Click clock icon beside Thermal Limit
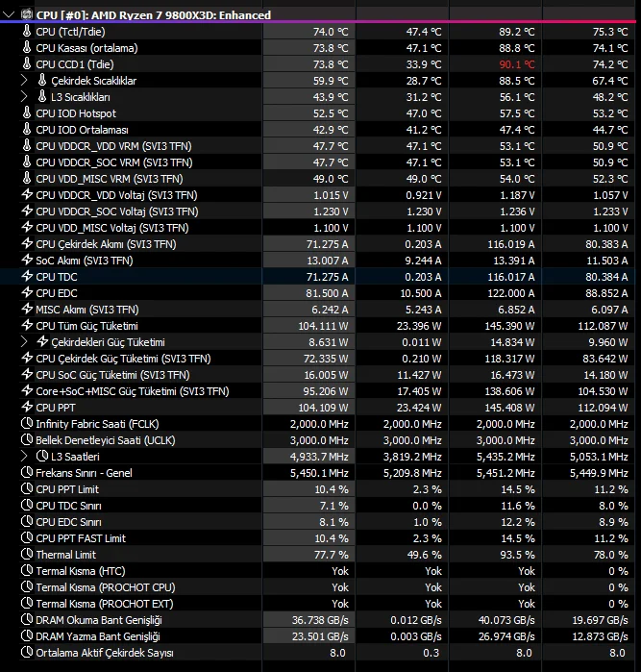641x672 pixels. tap(27, 554)
